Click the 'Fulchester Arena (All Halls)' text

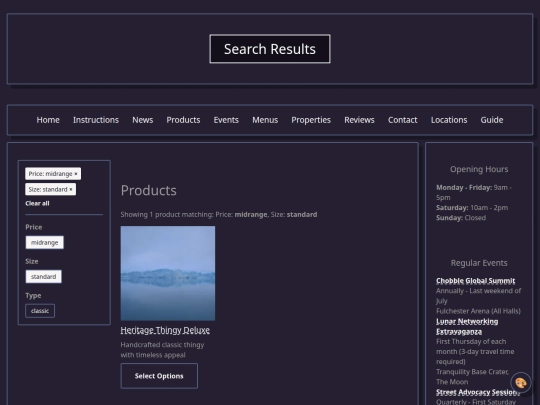click(478, 311)
